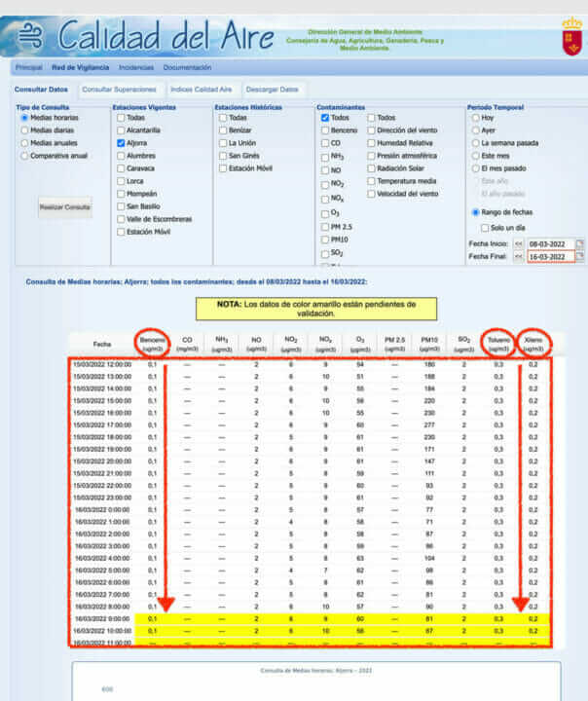
Task: Check the Lorca station checkbox
Action: point(121,181)
